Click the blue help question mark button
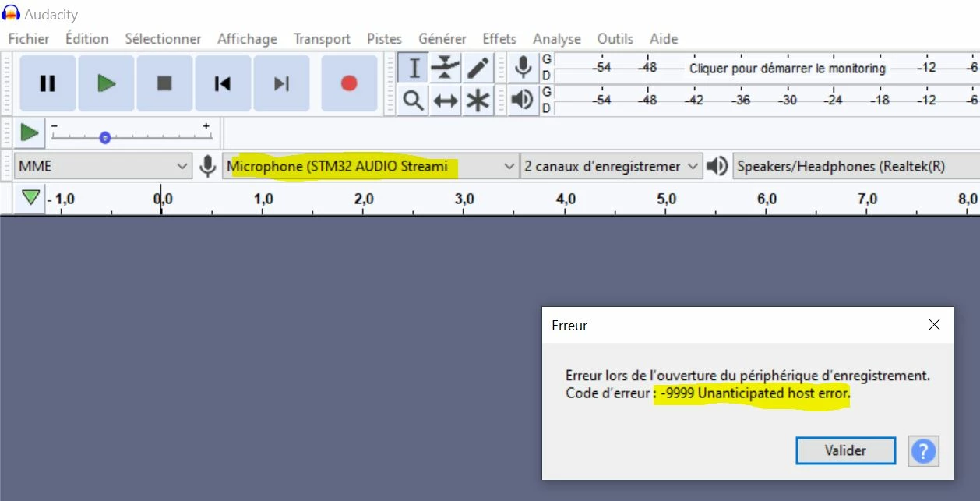Viewport: 980px width, 501px height. click(923, 450)
